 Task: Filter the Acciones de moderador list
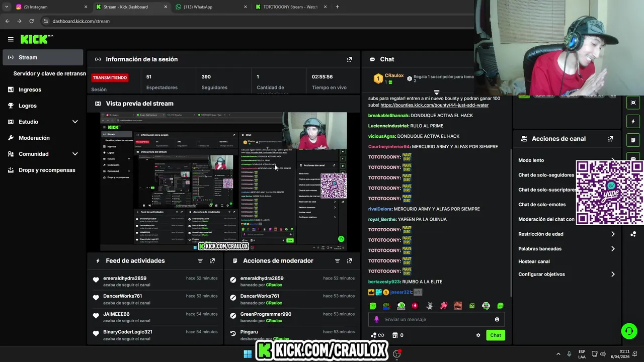coord(337,261)
